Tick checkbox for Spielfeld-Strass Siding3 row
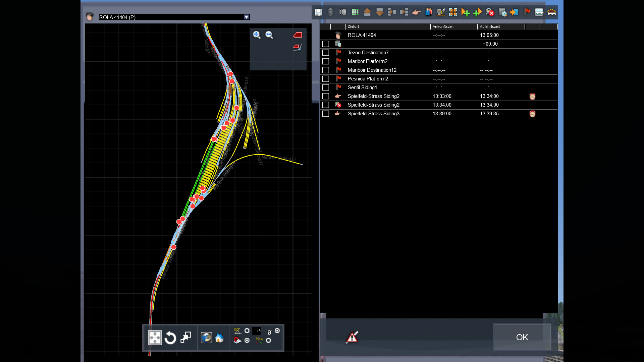This screenshot has width=644, height=362. (x=325, y=114)
